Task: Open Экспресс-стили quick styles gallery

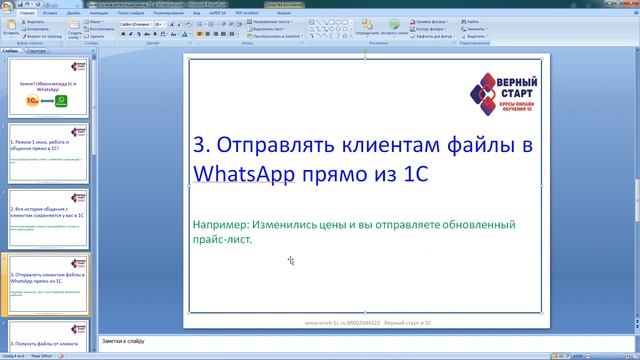Action: [394, 29]
